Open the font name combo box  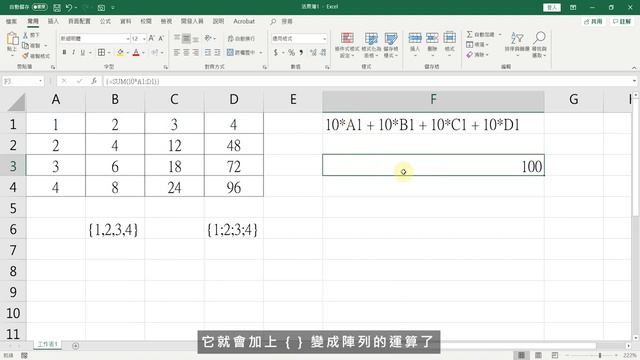[95, 38]
